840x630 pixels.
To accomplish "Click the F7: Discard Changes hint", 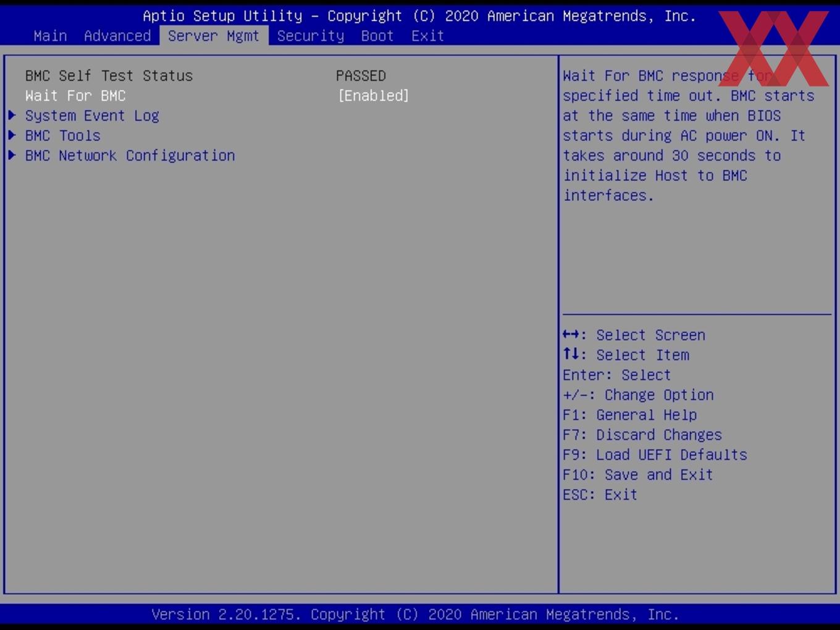I will [x=642, y=435].
